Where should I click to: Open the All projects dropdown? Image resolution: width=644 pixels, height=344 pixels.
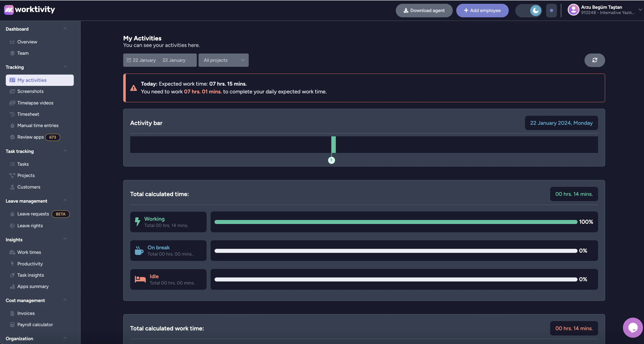[x=223, y=60]
